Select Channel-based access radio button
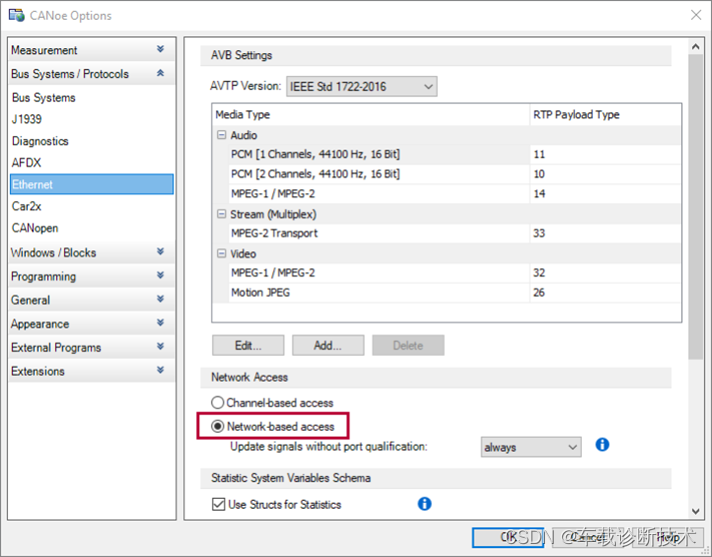The width and height of the screenshot is (712, 557). click(x=218, y=403)
